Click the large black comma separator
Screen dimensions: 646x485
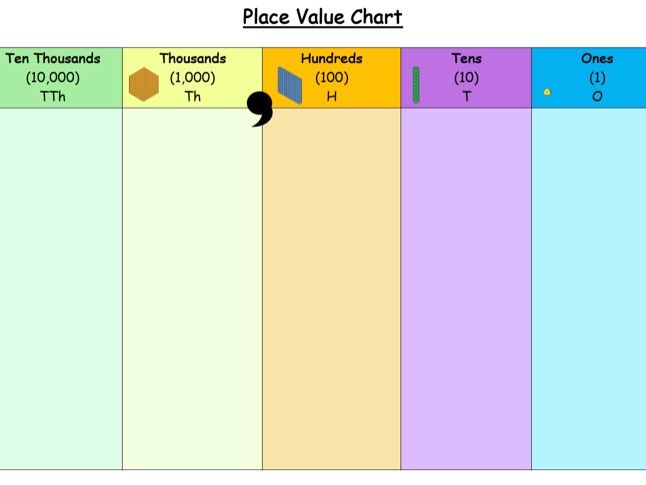tap(260, 109)
